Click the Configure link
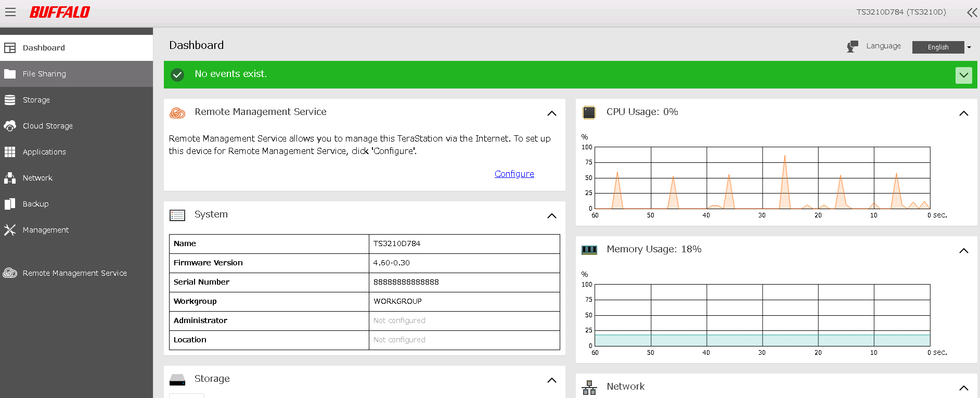 pos(514,174)
